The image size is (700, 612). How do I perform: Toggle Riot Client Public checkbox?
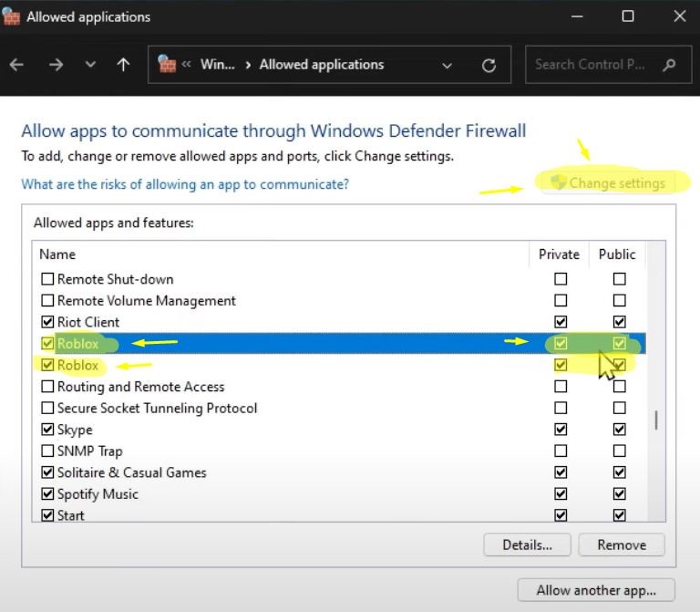(x=619, y=322)
